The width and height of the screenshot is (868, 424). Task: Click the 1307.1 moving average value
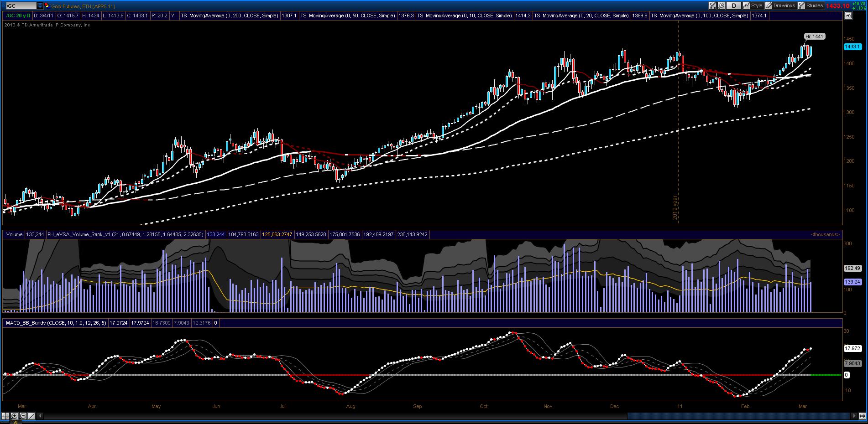[289, 16]
